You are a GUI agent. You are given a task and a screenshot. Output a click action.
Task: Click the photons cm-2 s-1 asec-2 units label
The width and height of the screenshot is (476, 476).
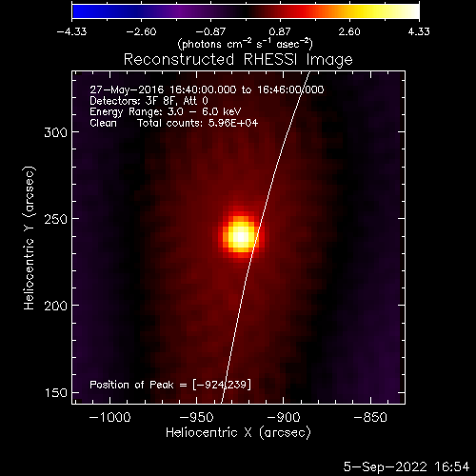(246, 44)
